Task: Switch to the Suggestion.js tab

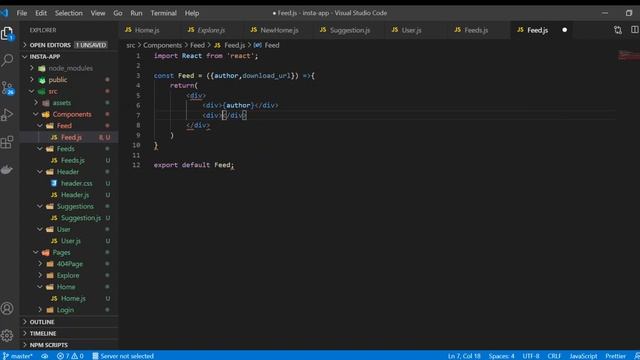Action: tap(350, 30)
